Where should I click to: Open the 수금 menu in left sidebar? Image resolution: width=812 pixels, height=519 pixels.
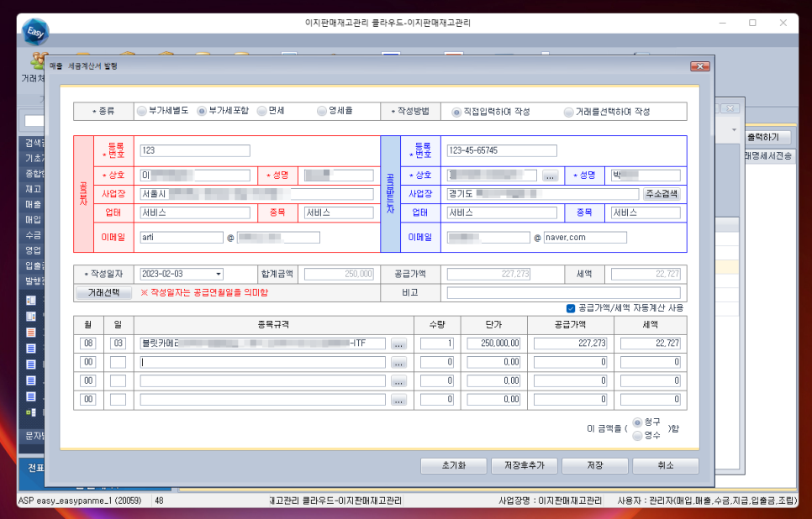pyautogui.click(x=32, y=235)
